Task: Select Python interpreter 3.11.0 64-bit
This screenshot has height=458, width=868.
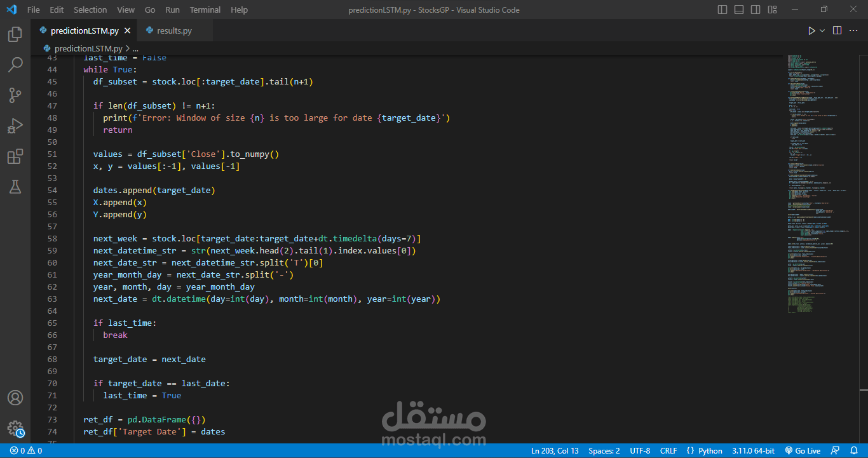Action: click(753, 451)
